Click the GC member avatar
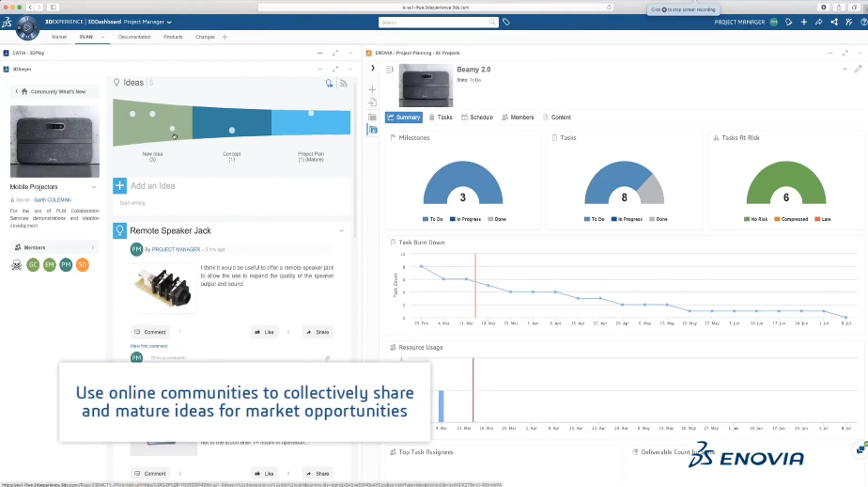 (x=33, y=265)
